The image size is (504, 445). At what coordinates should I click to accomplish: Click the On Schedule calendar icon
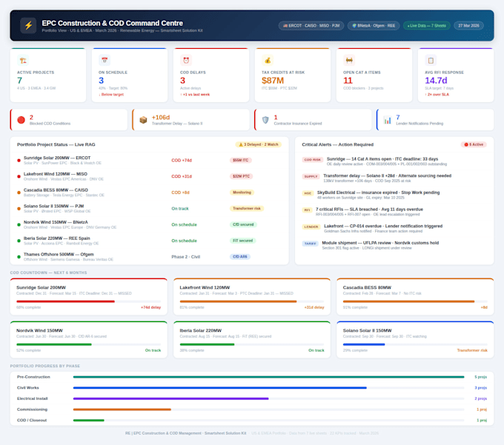pos(105,61)
